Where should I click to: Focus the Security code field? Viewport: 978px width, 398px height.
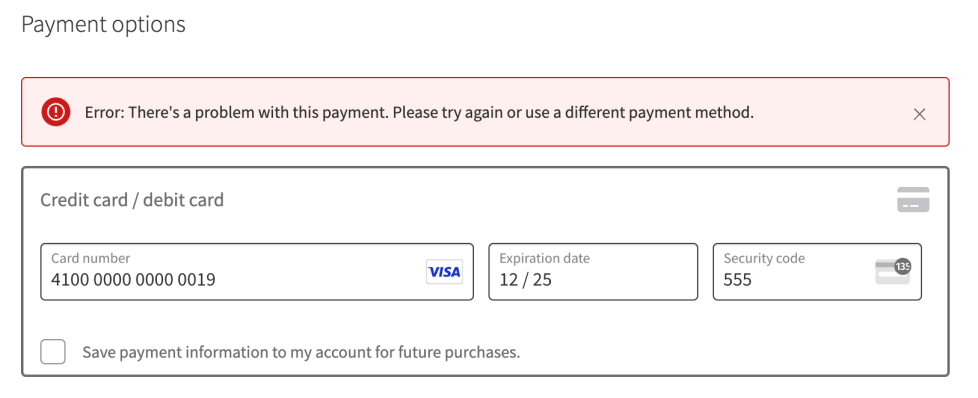(x=817, y=272)
